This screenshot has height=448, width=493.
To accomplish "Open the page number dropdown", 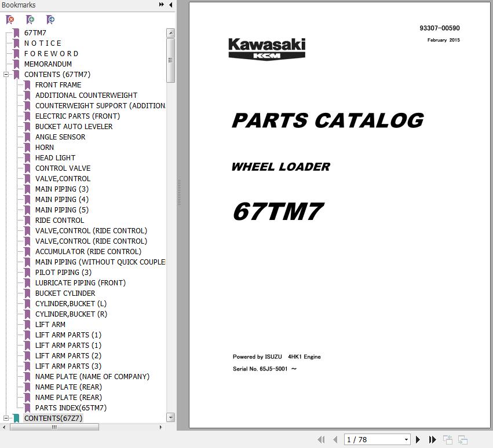I will tap(406, 439).
